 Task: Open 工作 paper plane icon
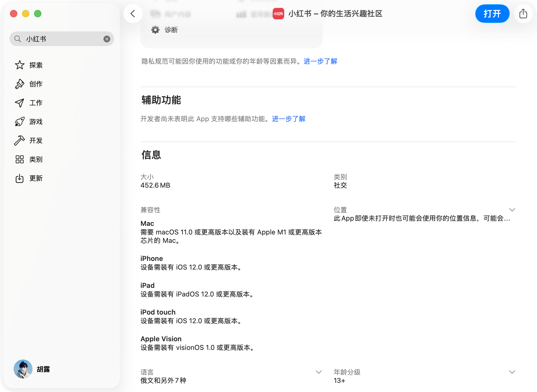tap(20, 103)
